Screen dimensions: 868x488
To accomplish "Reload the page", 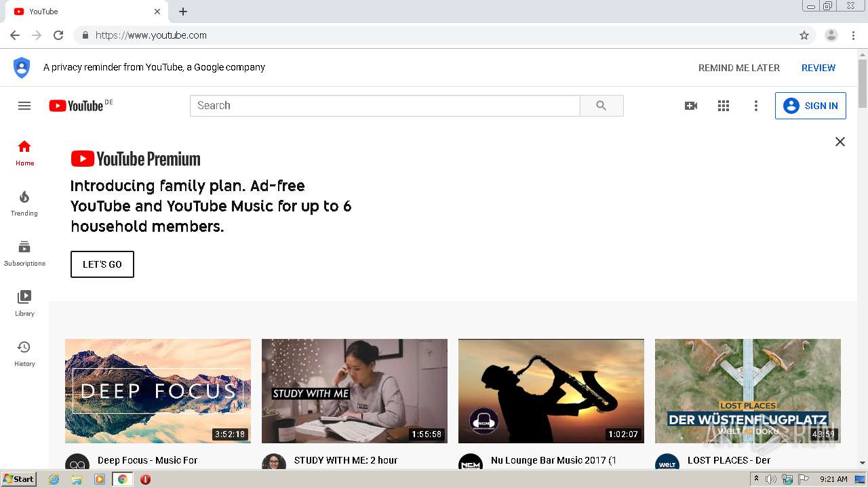I will (x=58, y=35).
